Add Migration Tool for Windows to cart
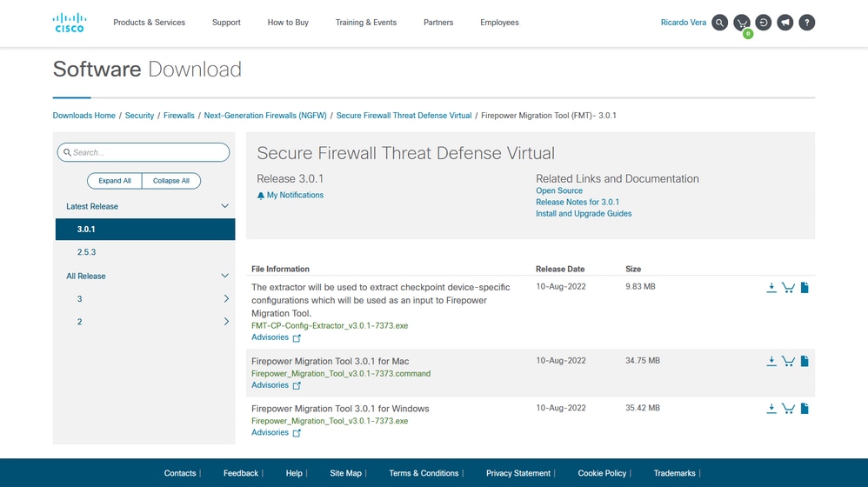Image resolution: width=868 pixels, height=487 pixels. [788, 409]
